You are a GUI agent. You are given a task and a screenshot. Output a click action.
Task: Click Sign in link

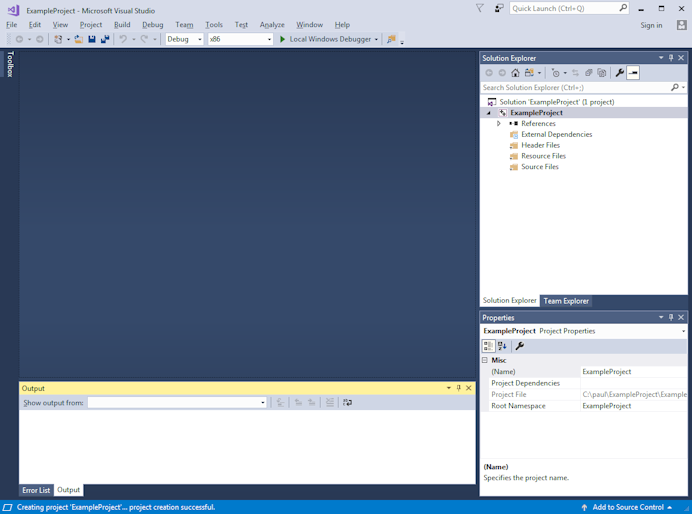[651, 25]
